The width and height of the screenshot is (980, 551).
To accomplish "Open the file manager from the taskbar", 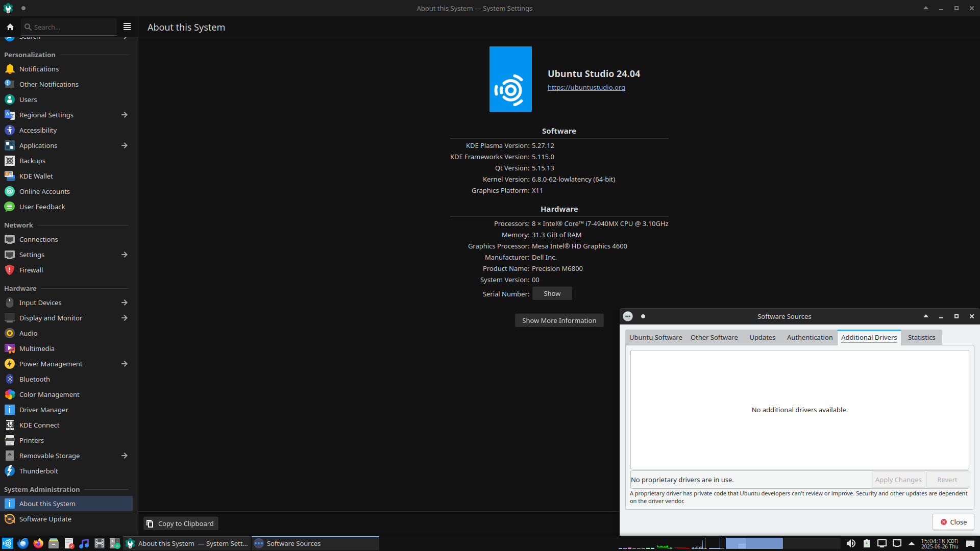I will 54,543.
